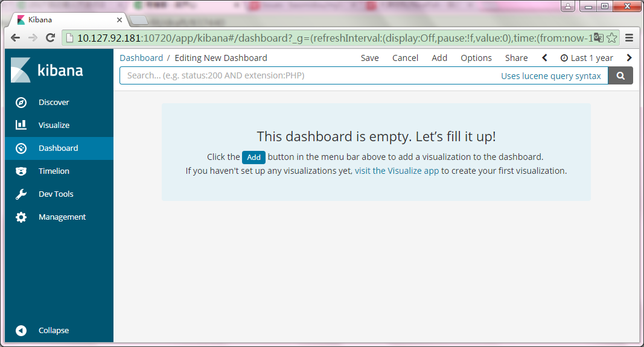The image size is (644, 347).
Task: Click Add in the top menu bar
Action: point(439,58)
